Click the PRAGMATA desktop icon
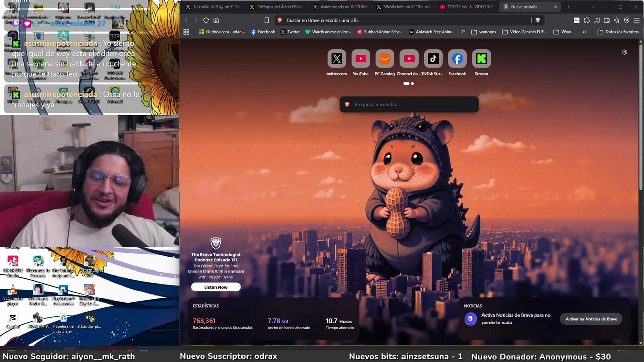 (38, 320)
